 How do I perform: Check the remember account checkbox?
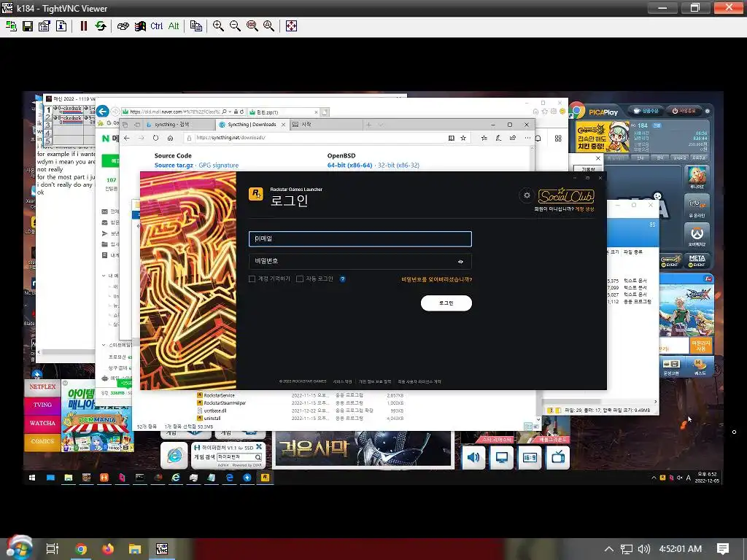[x=252, y=279]
